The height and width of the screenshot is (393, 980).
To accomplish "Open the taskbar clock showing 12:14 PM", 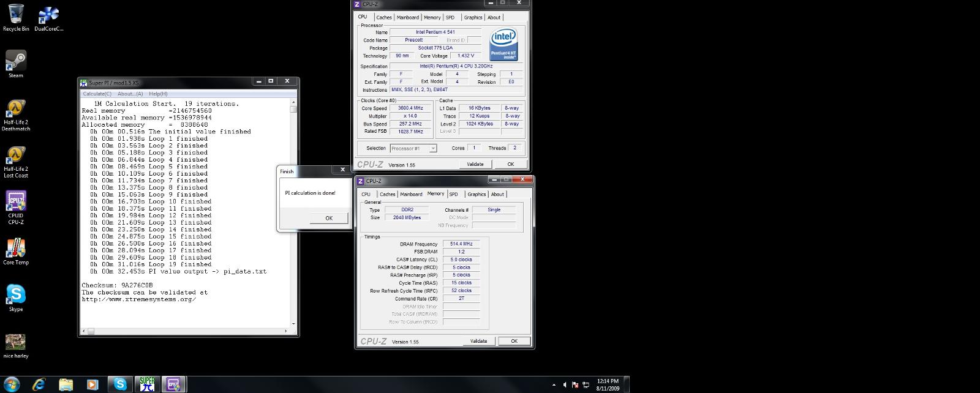I will (608, 384).
